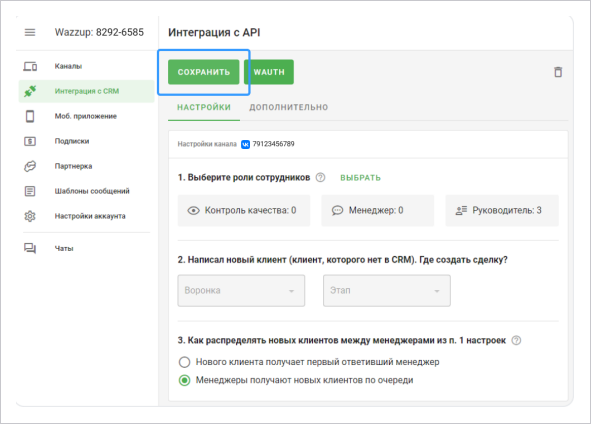
Task: Switch to the Дополнительно tab
Action: click(288, 107)
